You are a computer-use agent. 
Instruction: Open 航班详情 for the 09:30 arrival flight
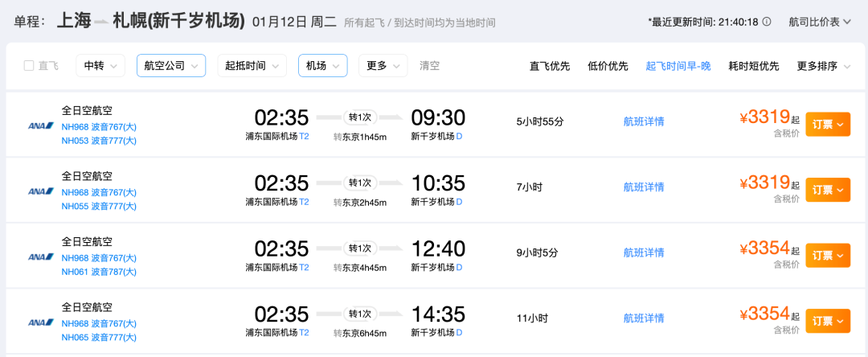click(644, 121)
